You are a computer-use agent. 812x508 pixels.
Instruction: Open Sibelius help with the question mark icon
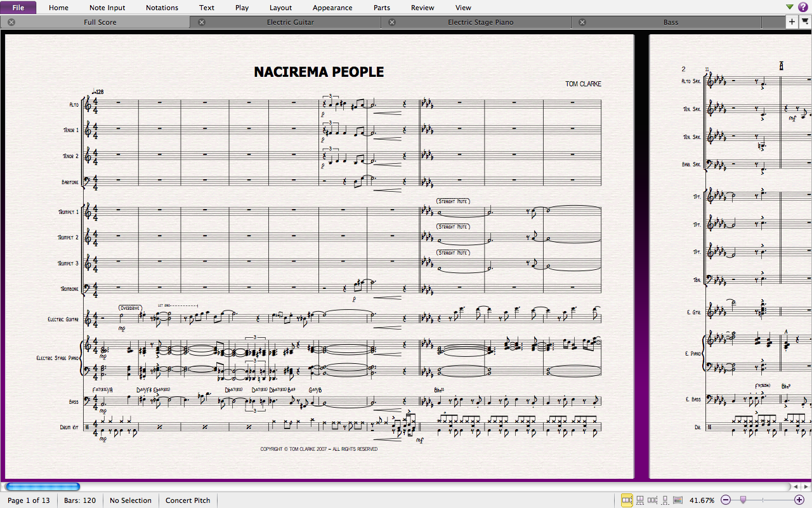(x=803, y=7)
